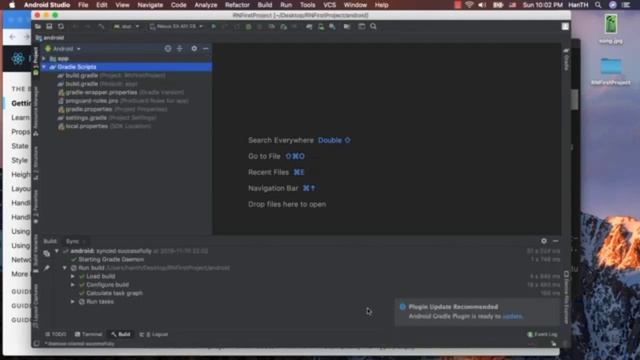Hide the Build panel with minus icon
The height and width of the screenshot is (360, 640).
[x=556, y=241]
